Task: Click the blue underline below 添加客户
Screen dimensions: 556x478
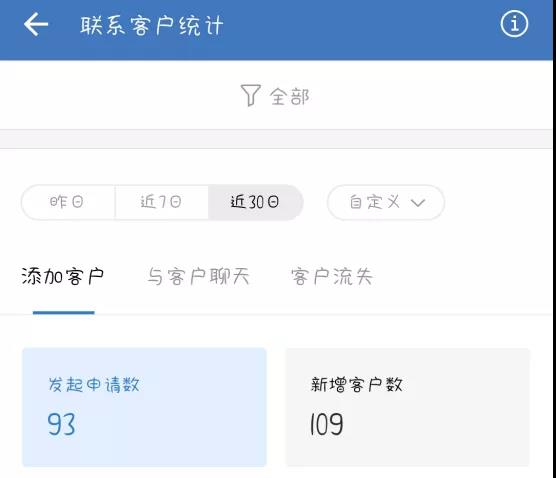Action: [x=63, y=312]
